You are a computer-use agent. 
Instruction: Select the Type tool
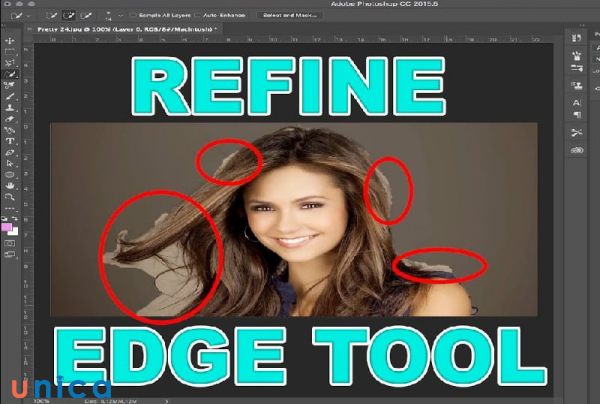[x=10, y=141]
